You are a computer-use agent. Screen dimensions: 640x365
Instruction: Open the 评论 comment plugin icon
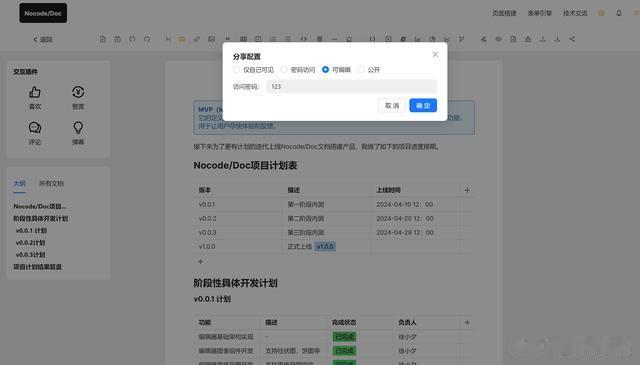point(35,128)
